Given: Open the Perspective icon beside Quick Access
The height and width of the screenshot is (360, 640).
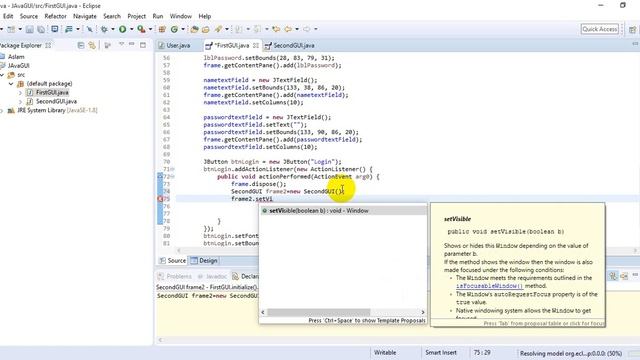Looking at the screenshot, I should pyautogui.click(x=632, y=29).
